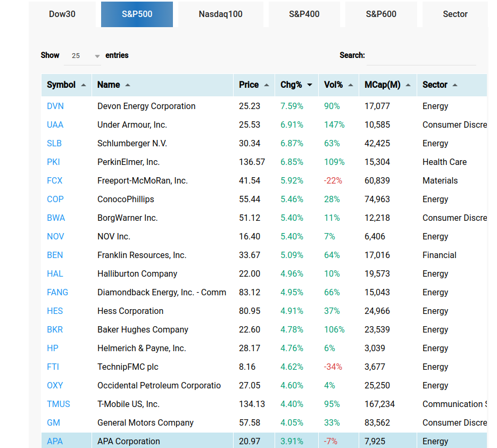This screenshot has width=497, height=448.
Task: Open the NOV ticker link
Action: coord(55,237)
